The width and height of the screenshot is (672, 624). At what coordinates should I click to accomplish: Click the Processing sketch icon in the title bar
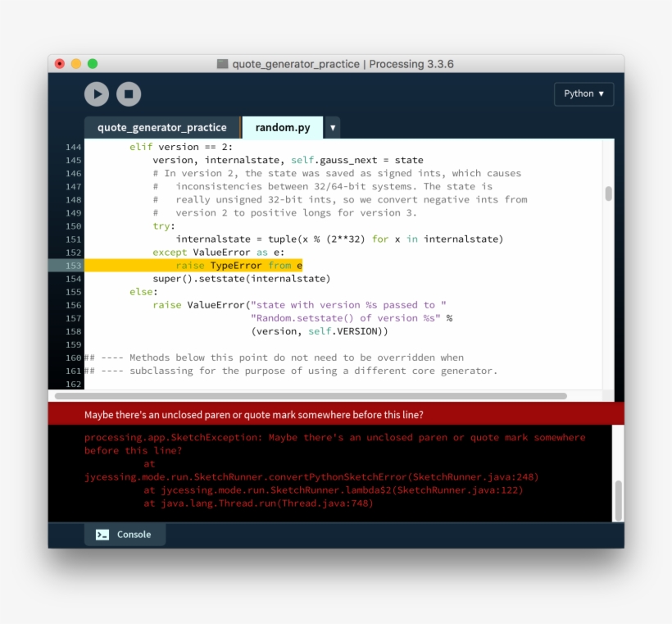[x=221, y=63]
